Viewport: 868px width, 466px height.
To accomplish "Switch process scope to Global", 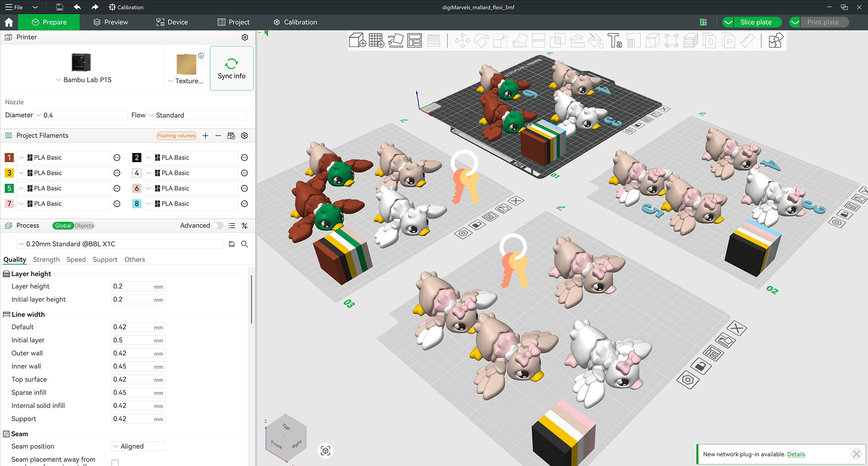I will (x=63, y=226).
